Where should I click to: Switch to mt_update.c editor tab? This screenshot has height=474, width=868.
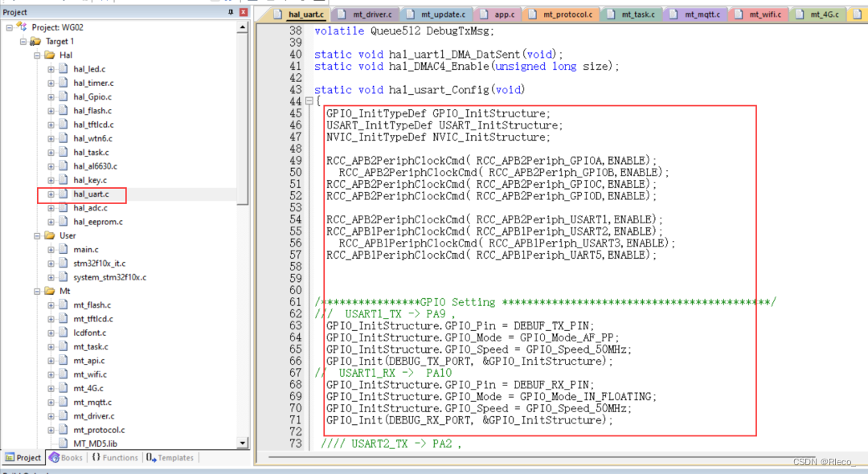click(436, 14)
